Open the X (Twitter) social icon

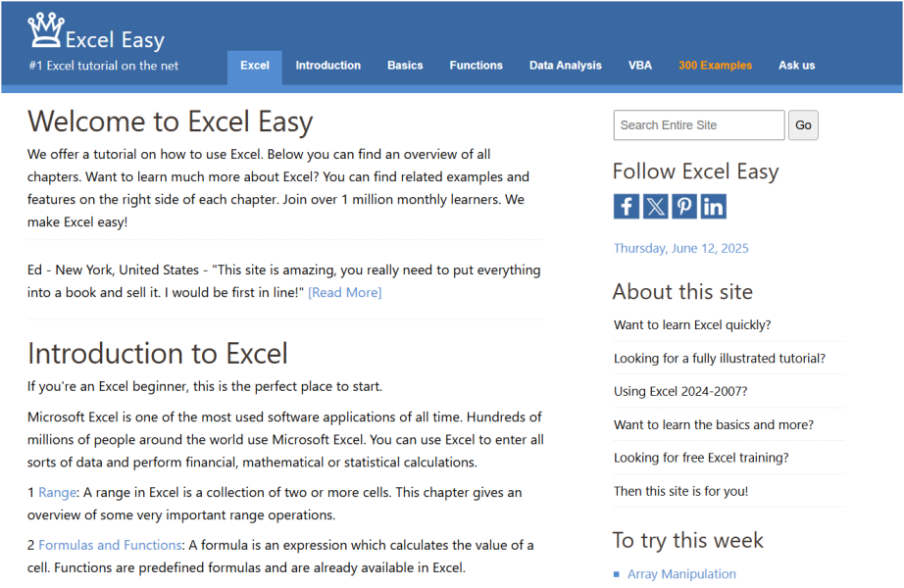pyautogui.click(x=656, y=207)
